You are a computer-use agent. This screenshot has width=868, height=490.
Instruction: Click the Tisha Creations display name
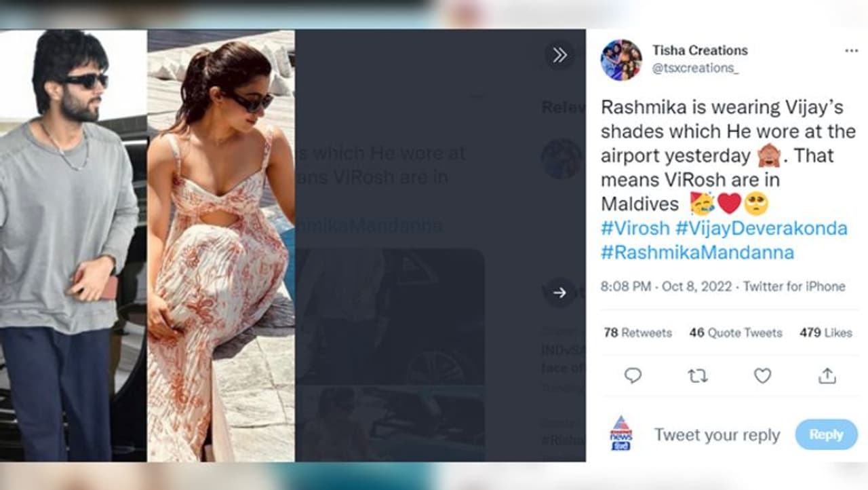[700, 50]
